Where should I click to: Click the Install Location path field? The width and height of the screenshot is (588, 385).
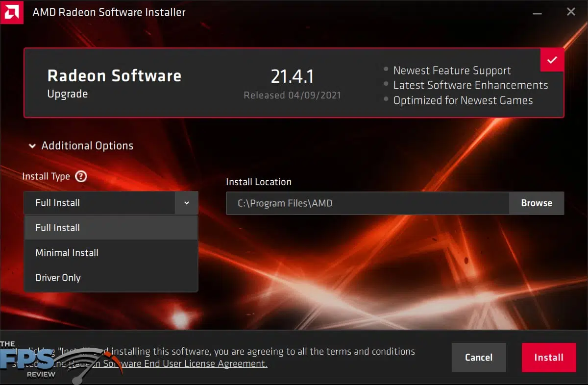pyautogui.click(x=367, y=203)
